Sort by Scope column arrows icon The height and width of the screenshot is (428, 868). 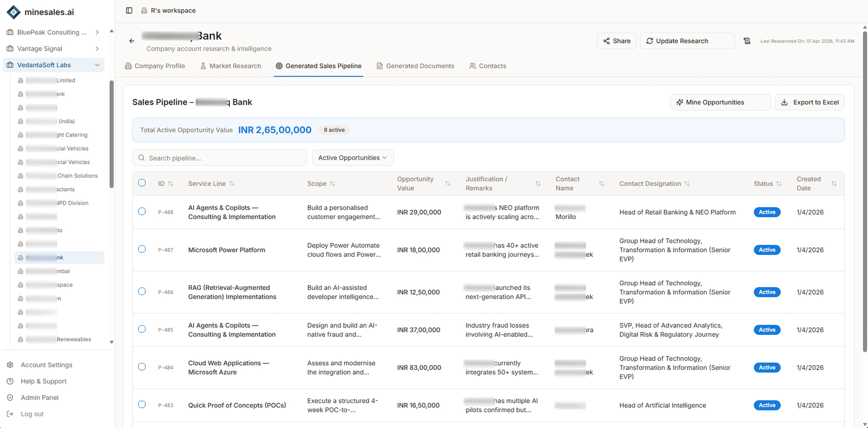pos(332,184)
